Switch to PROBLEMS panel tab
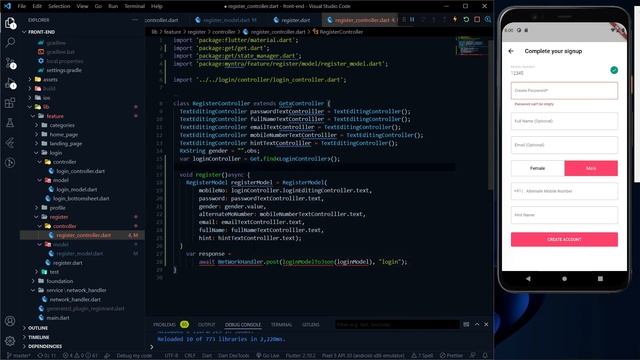The width and height of the screenshot is (640, 360). 170,324
